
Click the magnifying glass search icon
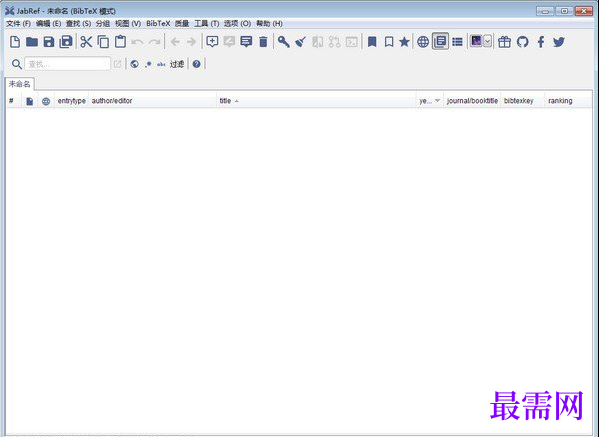pyautogui.click(x=17, y=64)
